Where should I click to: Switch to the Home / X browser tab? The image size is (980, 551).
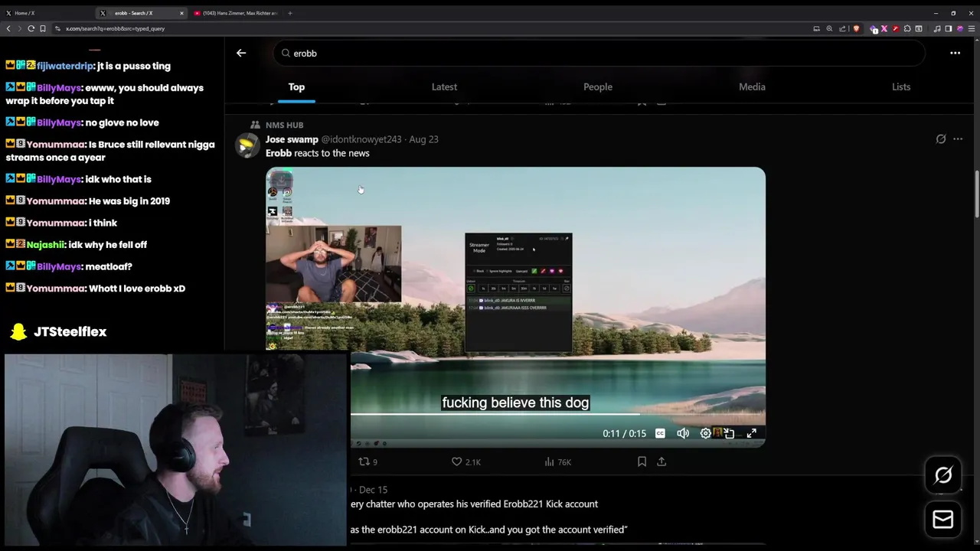[x=46, y=13]
